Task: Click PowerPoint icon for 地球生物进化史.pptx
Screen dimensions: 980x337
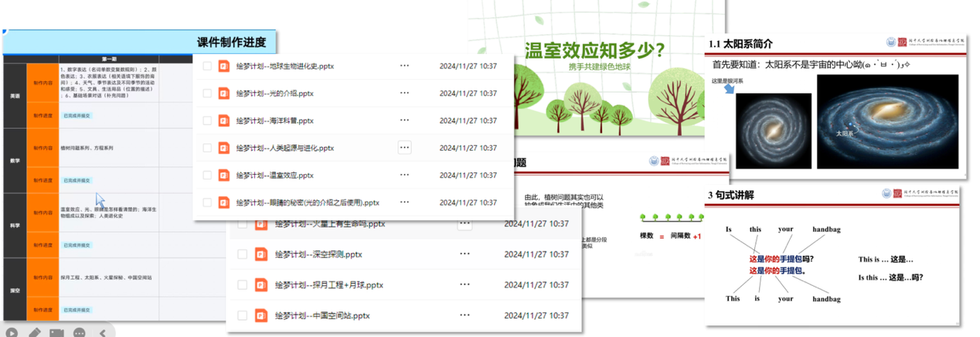Action: 224,66
